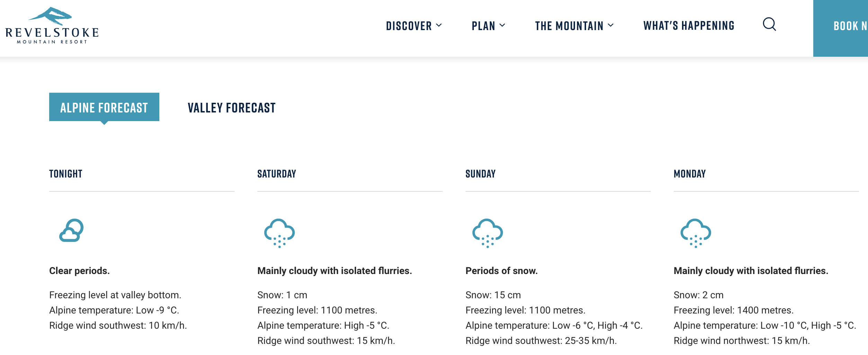
Task: Click the Revelstoke Mountain Resort logo
Action: [x=52, y=26]
